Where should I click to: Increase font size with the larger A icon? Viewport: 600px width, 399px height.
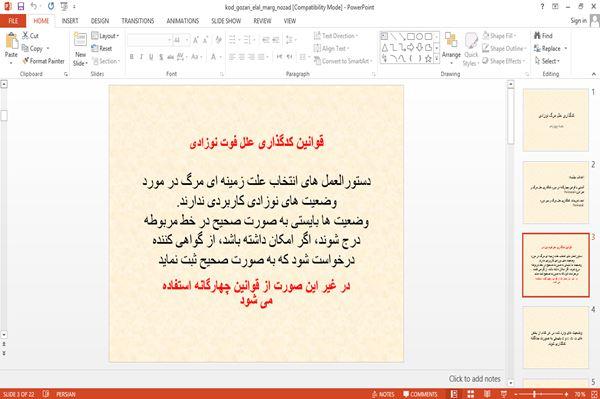tap(196, 40)
